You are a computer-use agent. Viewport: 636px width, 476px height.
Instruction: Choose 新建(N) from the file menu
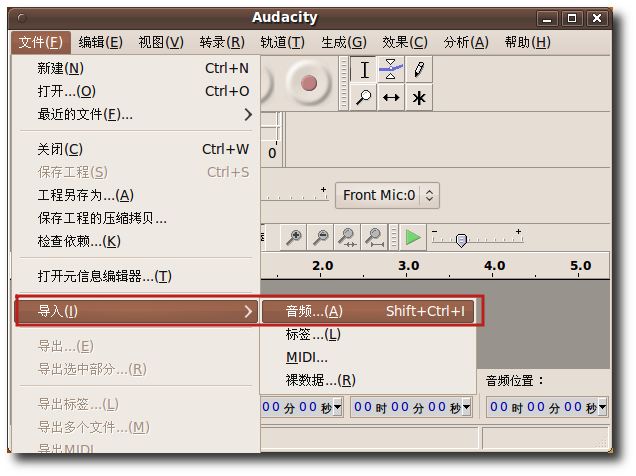tap(136, 68)
